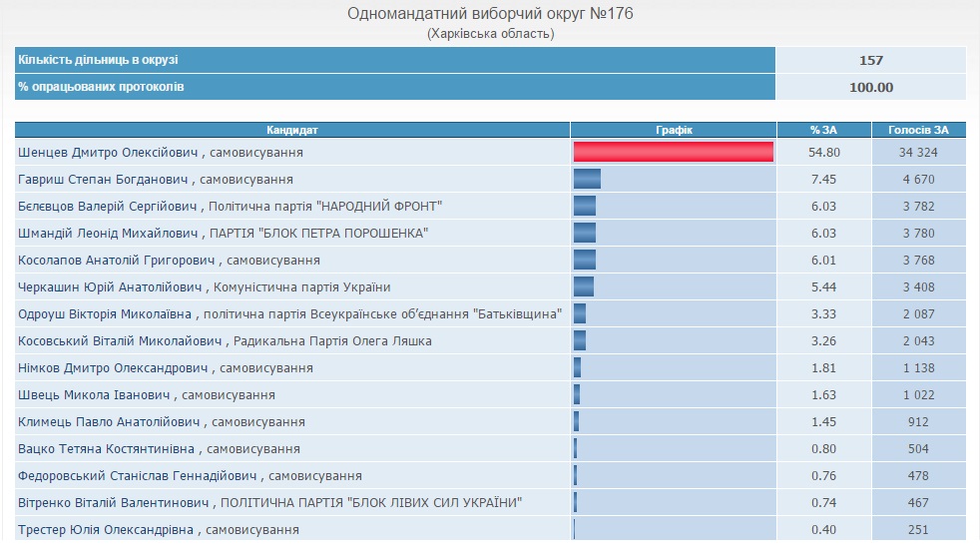This screenshot has height=557, width=980.
Task: Click the red bar for Шенцев
Action: click(674, 153)
